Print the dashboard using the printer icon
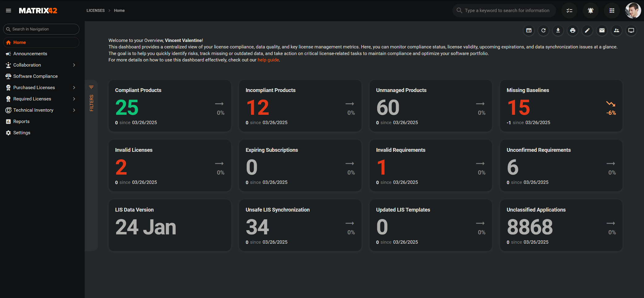 click(573, 31)
